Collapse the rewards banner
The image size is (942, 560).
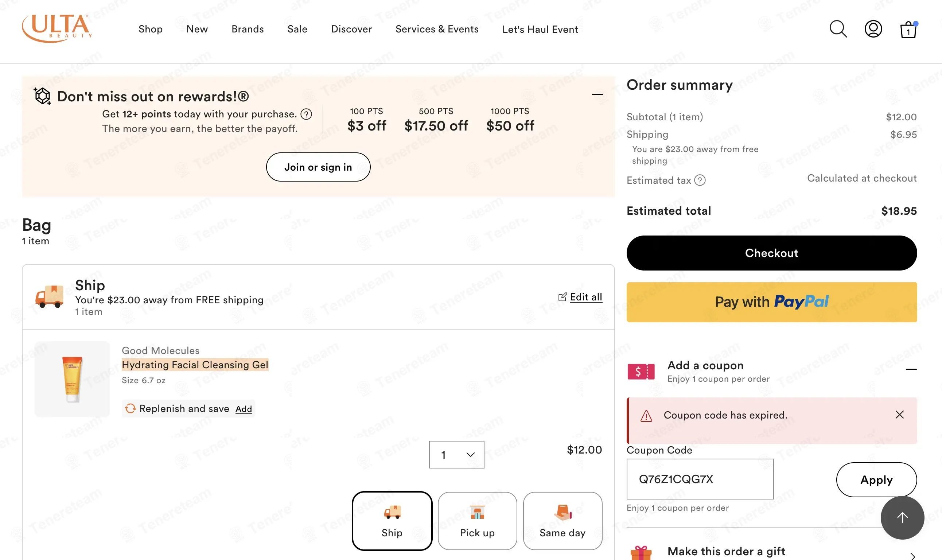(597, 94)
